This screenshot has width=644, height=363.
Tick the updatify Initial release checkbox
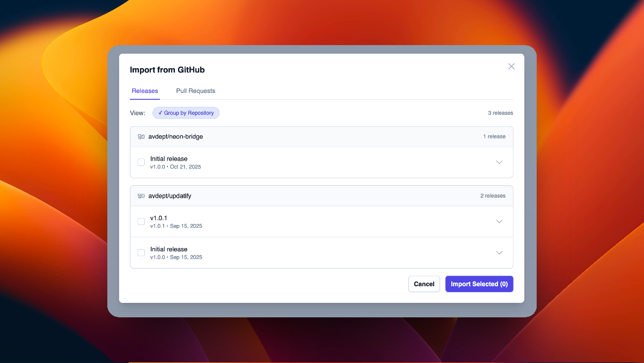(141, 252)
